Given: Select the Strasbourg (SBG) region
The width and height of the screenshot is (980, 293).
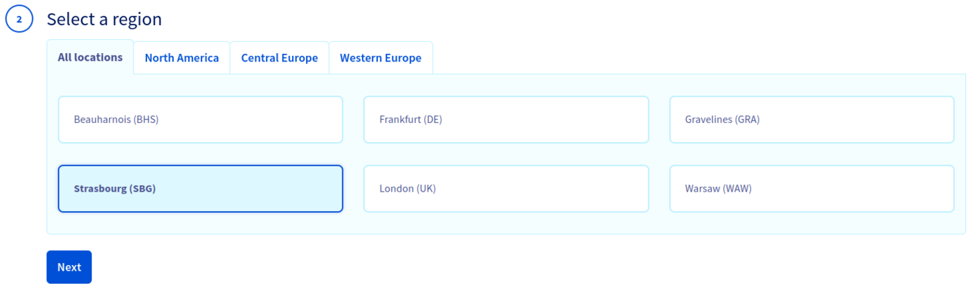Looking at the screenshot, I should coord(200,189).
